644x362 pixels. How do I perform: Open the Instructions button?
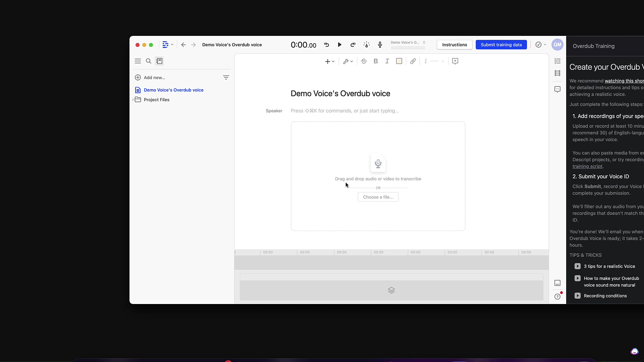coord(454,45)
